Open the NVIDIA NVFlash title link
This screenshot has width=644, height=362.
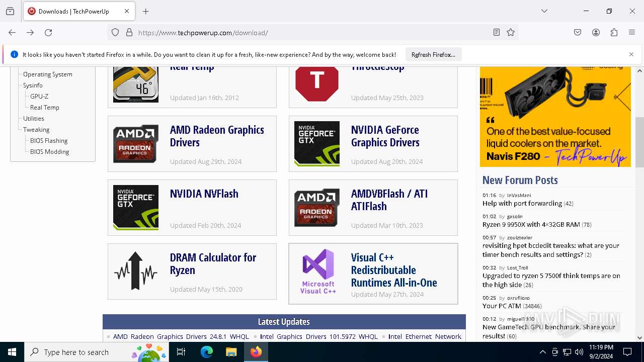click(204, 194)
